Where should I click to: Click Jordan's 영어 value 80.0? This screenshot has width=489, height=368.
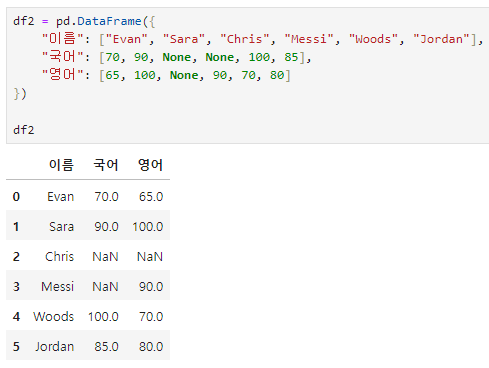coord(151,347)
